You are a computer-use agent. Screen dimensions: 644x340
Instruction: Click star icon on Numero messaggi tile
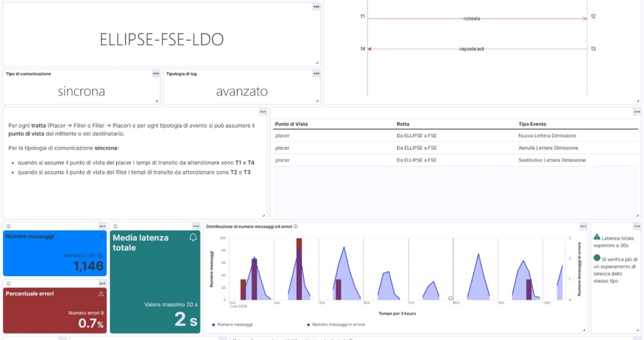101,236
